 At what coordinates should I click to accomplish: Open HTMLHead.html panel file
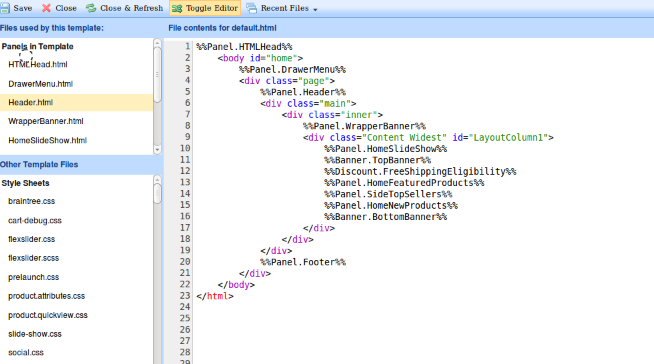click(38, 64)
